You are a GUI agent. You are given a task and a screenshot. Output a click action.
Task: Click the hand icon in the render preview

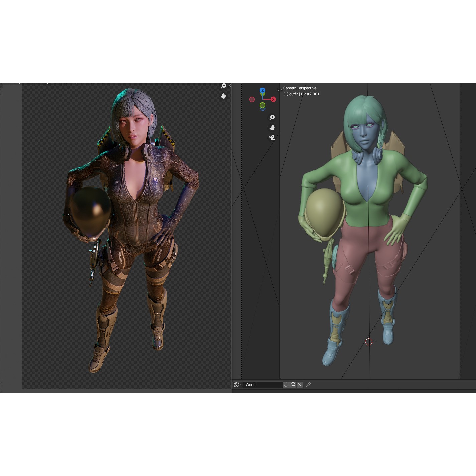[224, 96]
